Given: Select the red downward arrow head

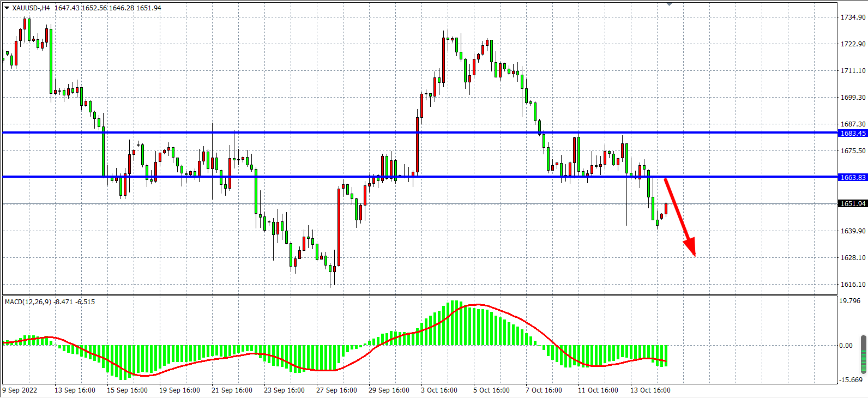Looking at the screenshot, I should (x=691, y=248).
